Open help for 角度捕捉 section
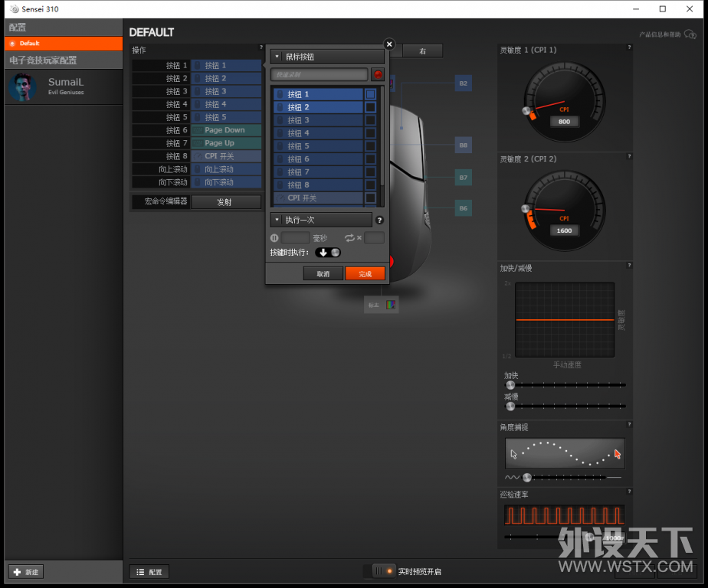 [629, 424]
